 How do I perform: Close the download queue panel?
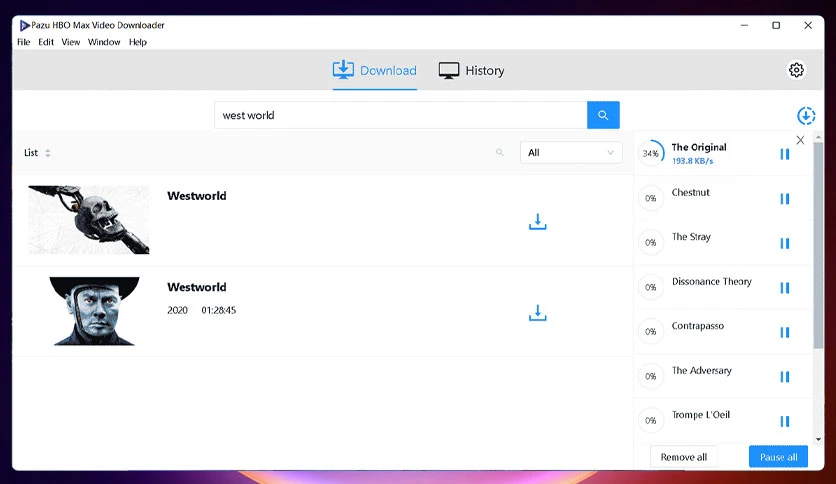[x=800, y=140]
